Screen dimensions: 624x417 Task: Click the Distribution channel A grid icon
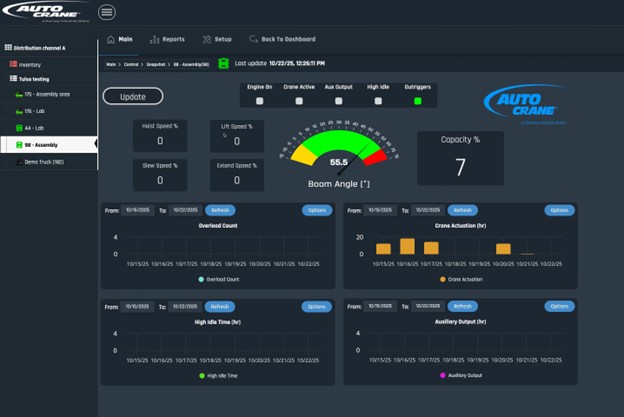coord(8,47)
